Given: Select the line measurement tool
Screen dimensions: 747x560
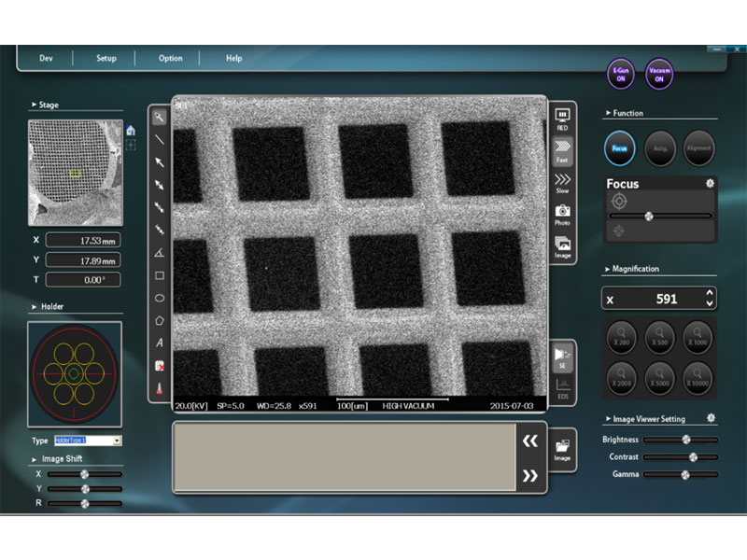Looking at the screenshot, I should [x=160, y=140].
